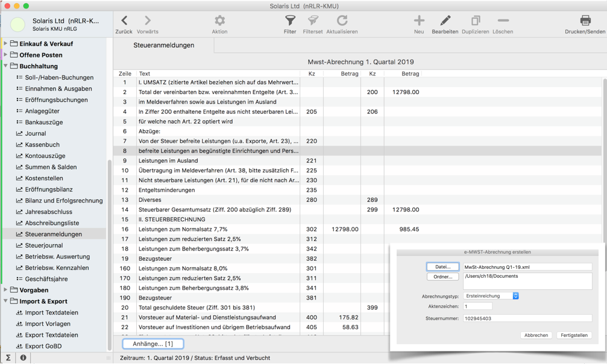The image size is (607, 364).
Task: Click the Drucken/Senden printer icon
Action: (x=585, y=21)
